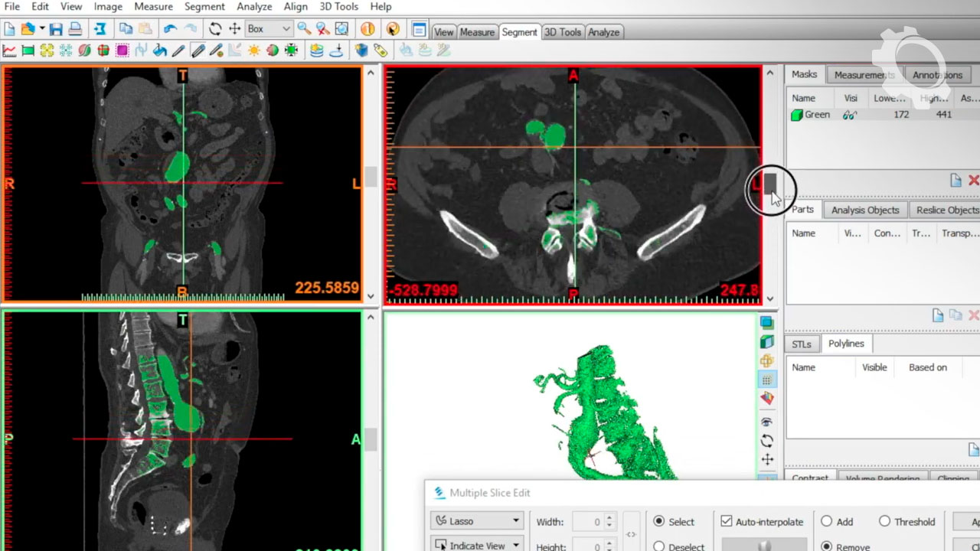This screenshot has height=551, width=980.
Task: Click the Profile Line graph icon
Action: [x=9, y=51]
